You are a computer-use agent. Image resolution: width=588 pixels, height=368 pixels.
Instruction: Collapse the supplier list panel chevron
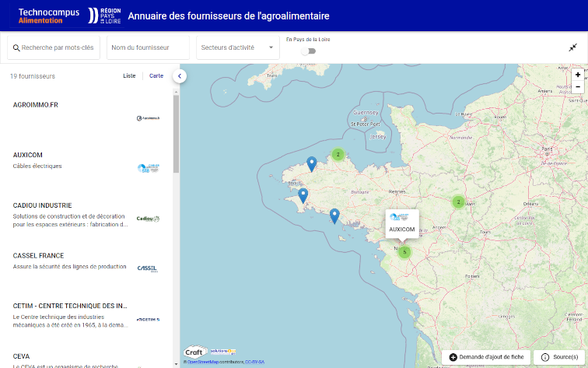coord(180,76)
